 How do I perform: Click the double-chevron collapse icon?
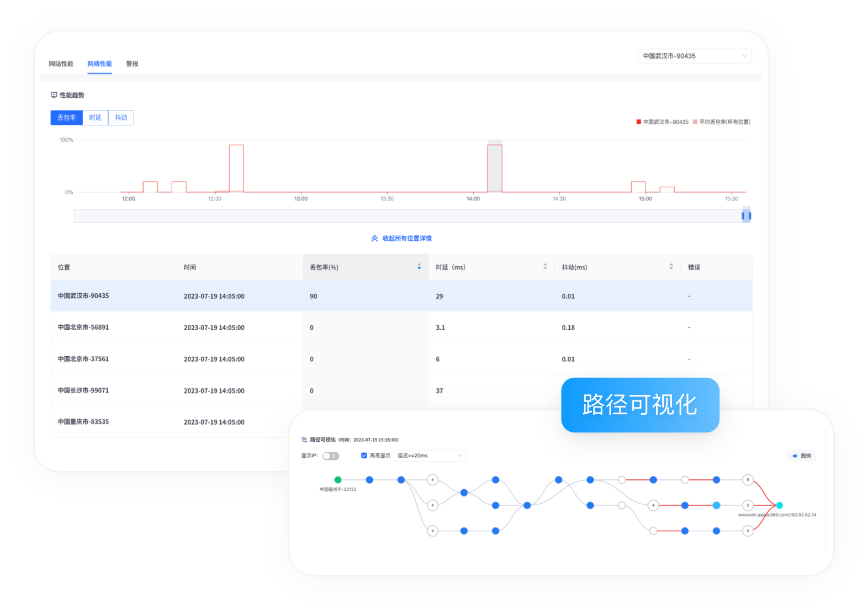pyautogui.click(x=374, y=239)
